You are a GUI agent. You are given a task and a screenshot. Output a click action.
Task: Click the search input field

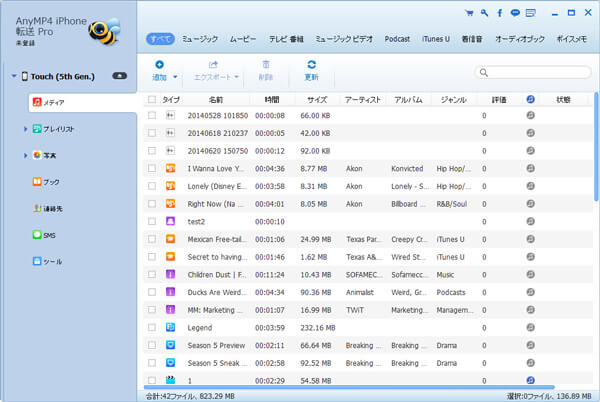[x=538, y=72]
